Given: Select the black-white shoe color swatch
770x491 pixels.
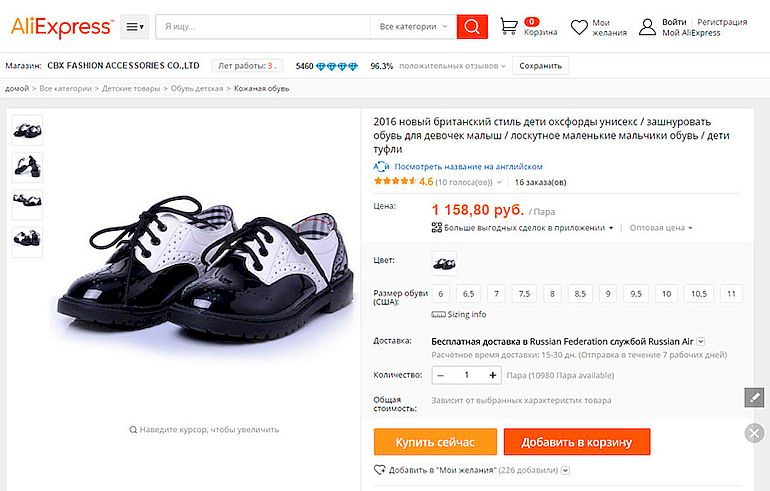Looking at the screenshot, I should 443,262.
